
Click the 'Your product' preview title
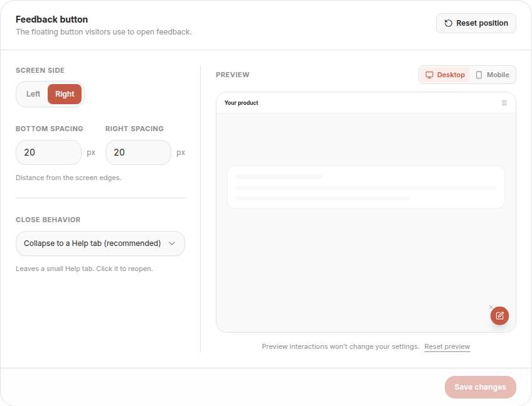click(x=242, y=103)
